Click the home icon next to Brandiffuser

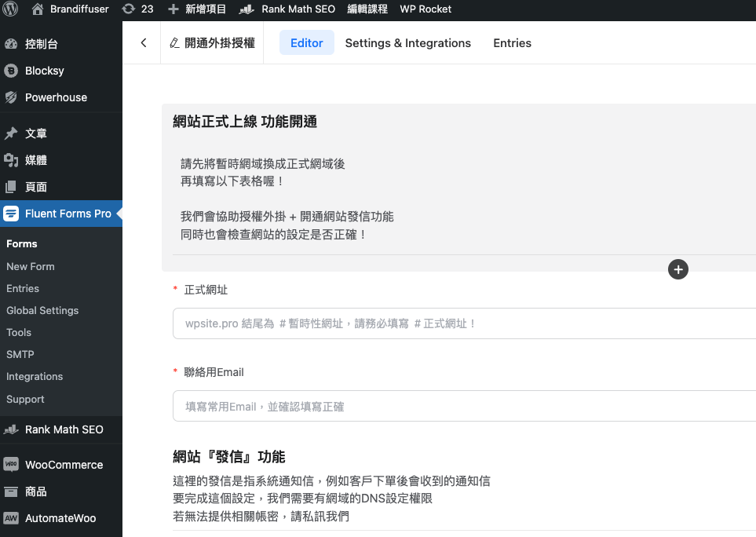coord(36,9)
